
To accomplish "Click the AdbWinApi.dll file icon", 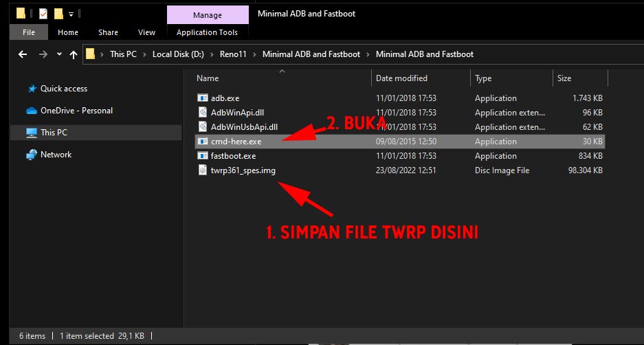I will pyautogui.click(x=203, y=113).
